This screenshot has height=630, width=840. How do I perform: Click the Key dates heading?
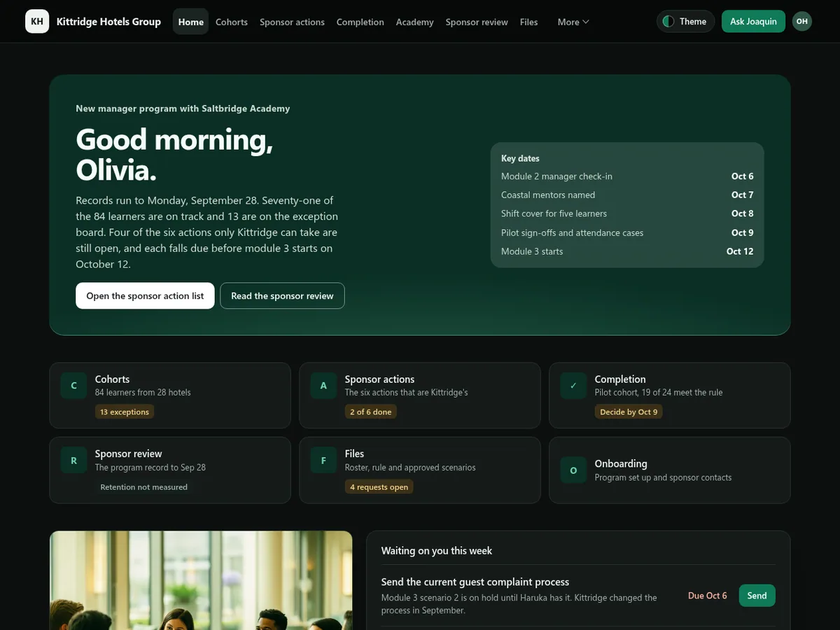click(x=520, y=158)
